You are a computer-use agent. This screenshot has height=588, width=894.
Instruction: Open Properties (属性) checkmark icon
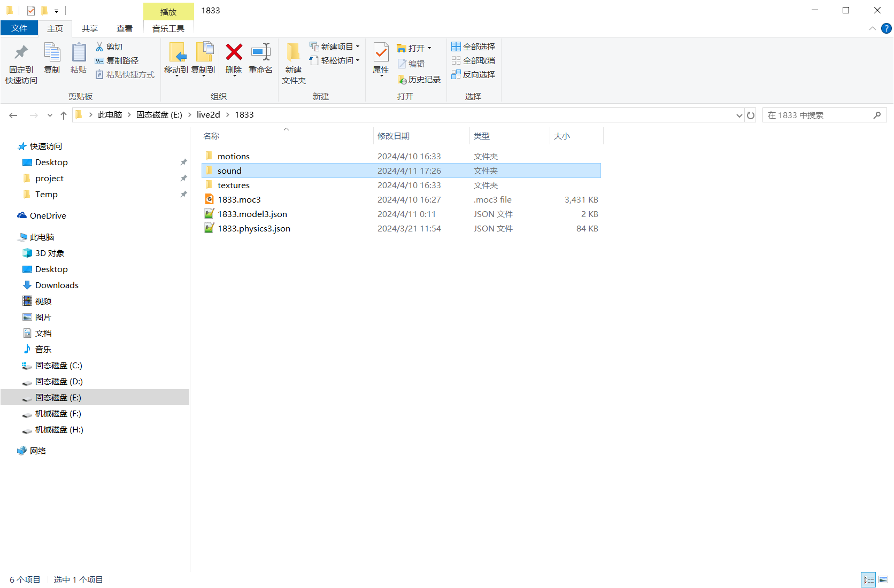(381, 52)
